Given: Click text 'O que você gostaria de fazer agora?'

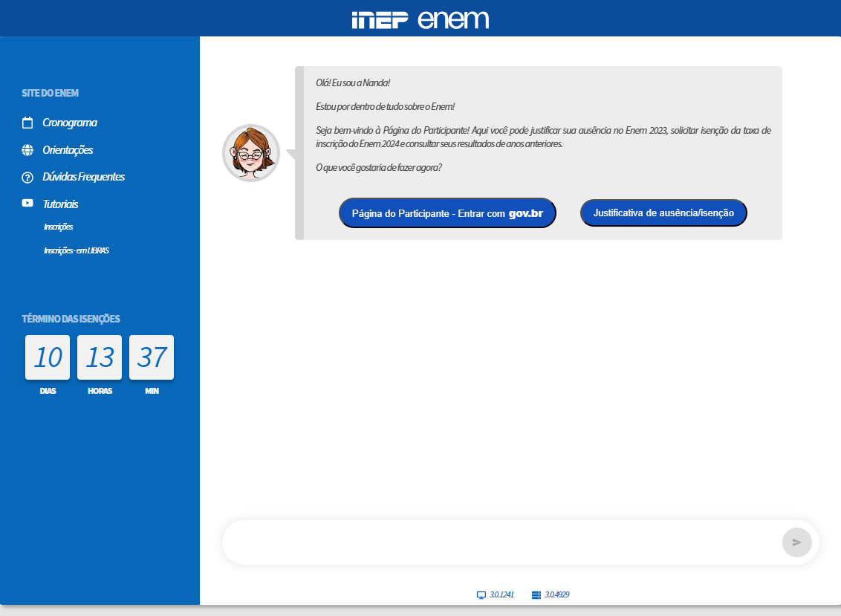Looking at the screenshot, I should point(379,168).
